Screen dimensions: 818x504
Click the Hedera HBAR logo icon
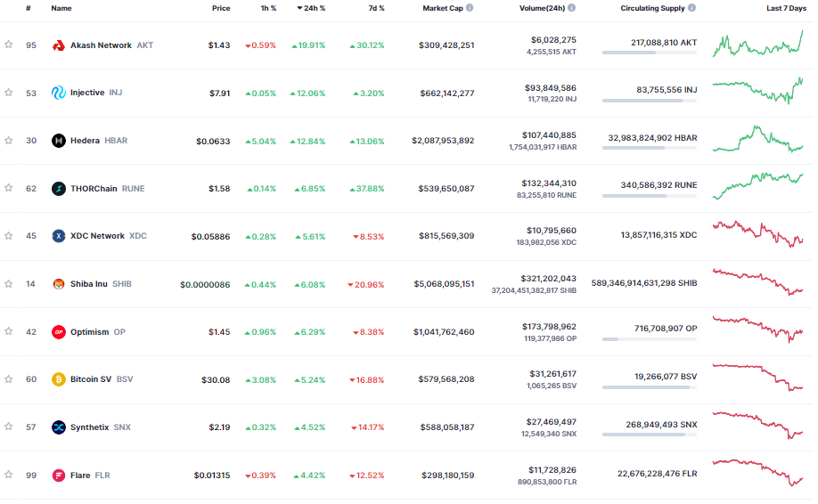pyautogui.click(x=59, y=141)
